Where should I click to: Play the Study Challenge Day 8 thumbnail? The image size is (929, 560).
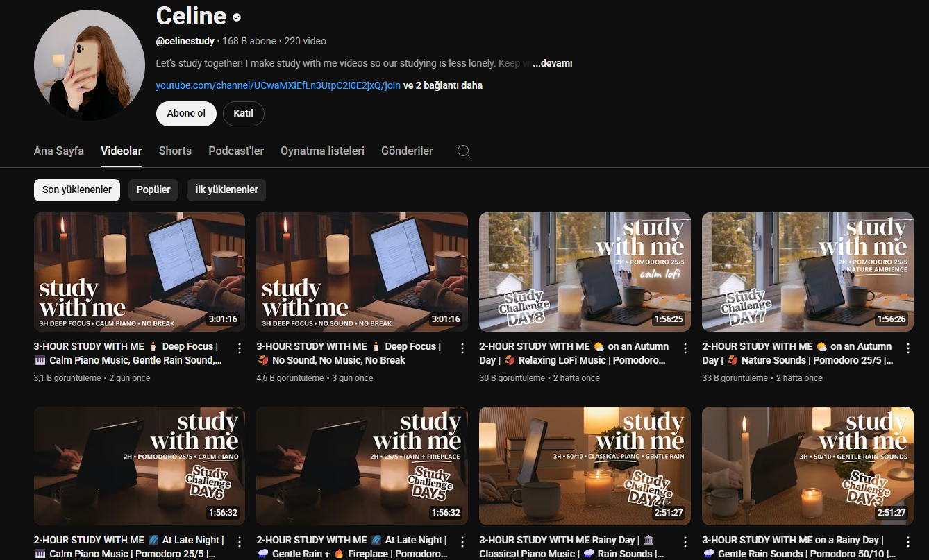click(x=585, y=271)
